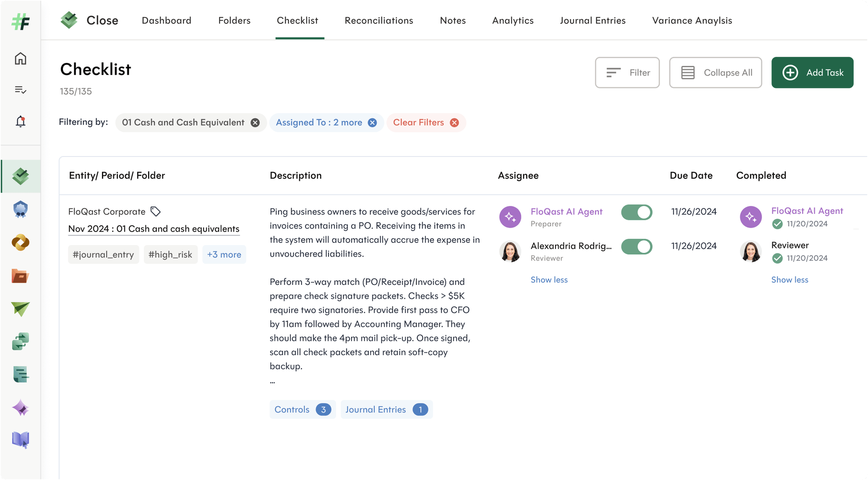Image resolution: width=868 pixels, height=480 pixels.
Task: Switch to the Dashboard tab
Action: 167,20
